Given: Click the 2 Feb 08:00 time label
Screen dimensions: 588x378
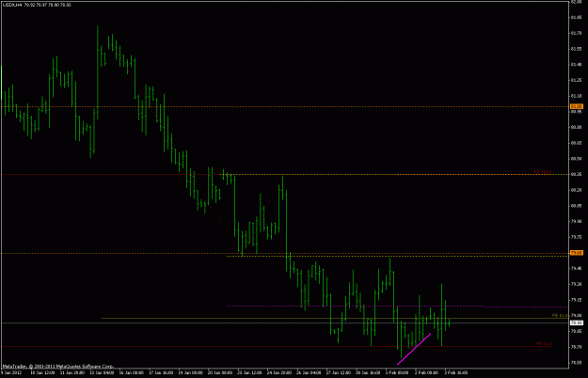Looking at the screenshot, I should 427,372.
